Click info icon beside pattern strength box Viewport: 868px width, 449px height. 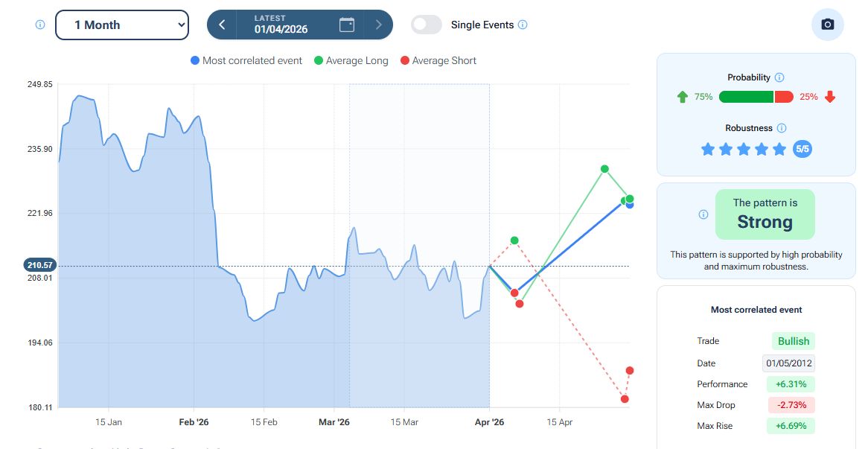point(703,214)
